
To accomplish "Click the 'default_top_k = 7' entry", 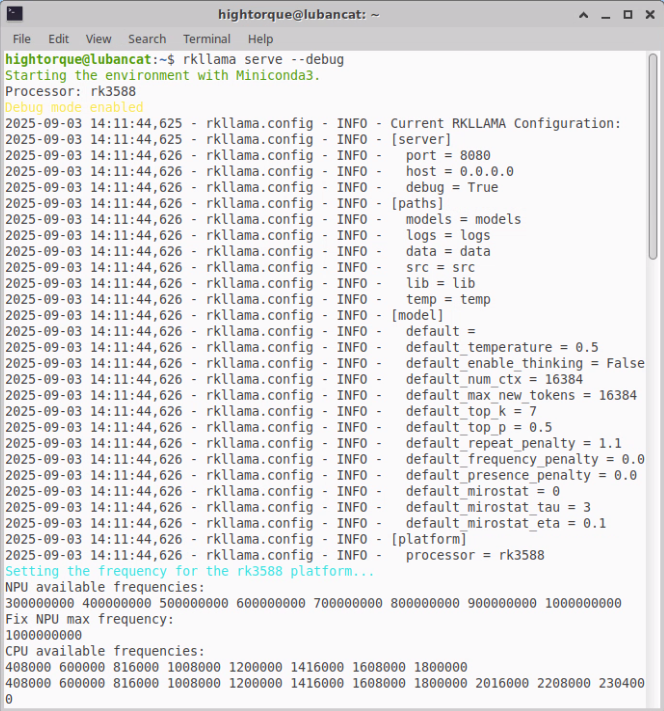I will 471,411.
